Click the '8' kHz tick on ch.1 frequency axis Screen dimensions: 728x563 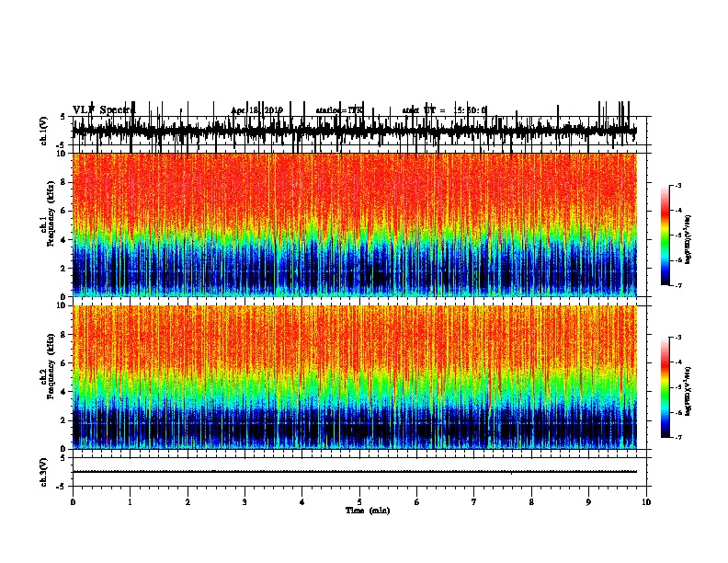coord(63,182)
